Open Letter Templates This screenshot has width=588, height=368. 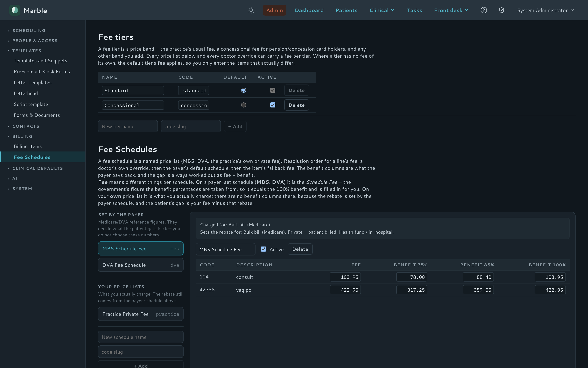point(43,83)
